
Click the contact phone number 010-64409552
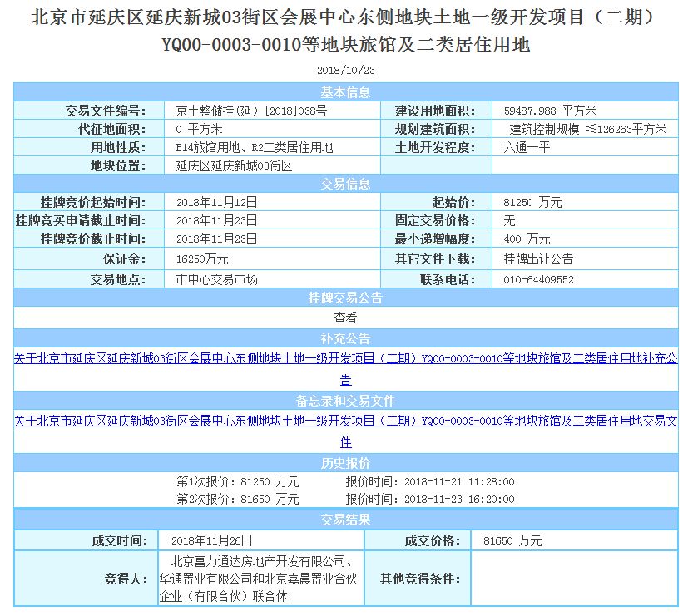[x=538, y=280]
